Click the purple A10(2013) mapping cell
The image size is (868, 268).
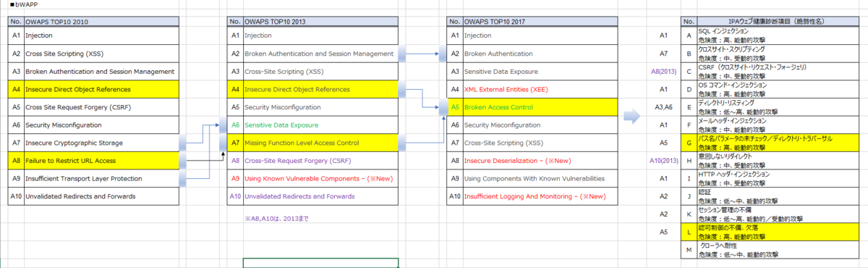point(663,160)
